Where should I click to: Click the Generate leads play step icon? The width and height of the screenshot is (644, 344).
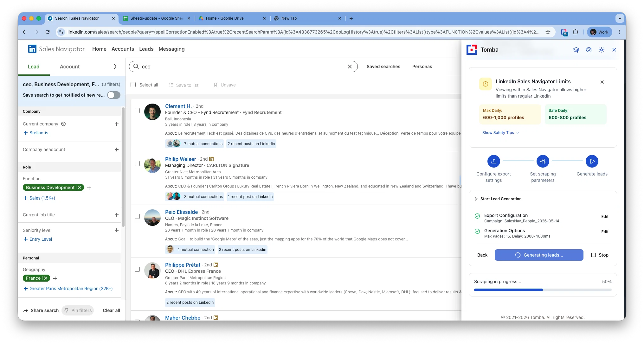592,161
